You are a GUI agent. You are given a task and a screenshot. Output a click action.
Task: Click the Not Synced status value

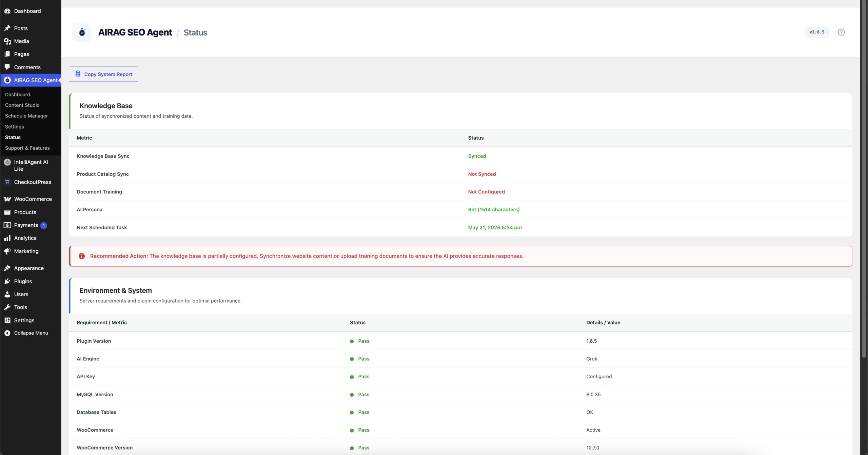(482, 174)
